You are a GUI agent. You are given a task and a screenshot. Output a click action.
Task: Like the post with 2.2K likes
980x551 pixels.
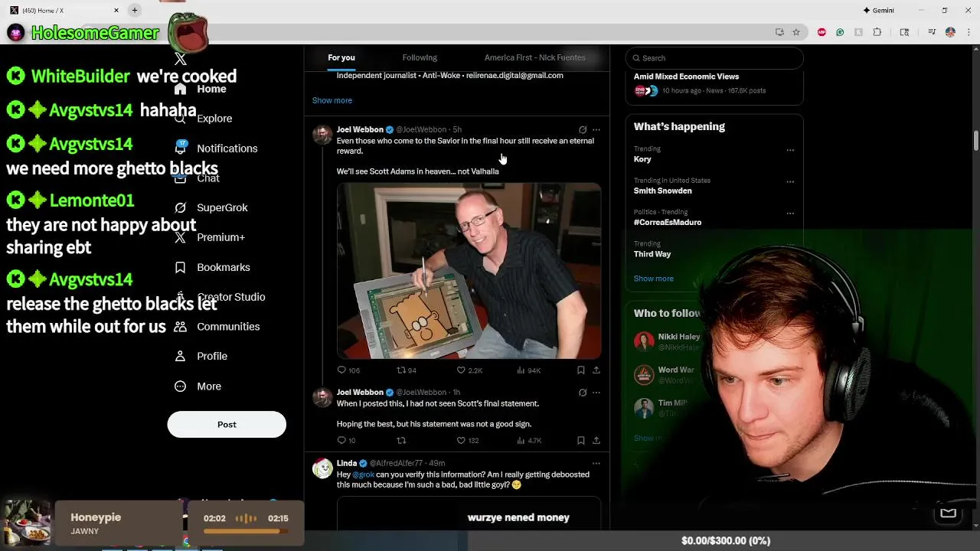coord(469,370)
